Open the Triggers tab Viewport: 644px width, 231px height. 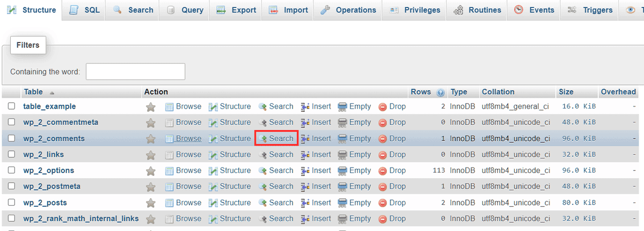click(x=590, y=10)
